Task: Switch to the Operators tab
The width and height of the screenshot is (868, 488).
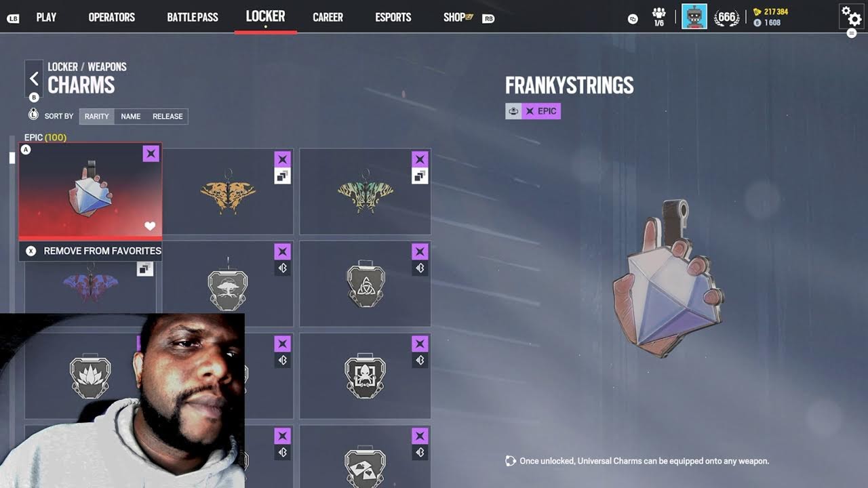Action: (112, 17)
